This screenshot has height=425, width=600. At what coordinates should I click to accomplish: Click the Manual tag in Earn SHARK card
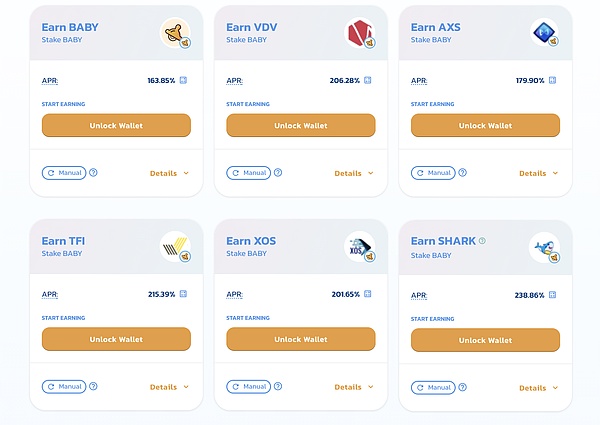(433, 387)
